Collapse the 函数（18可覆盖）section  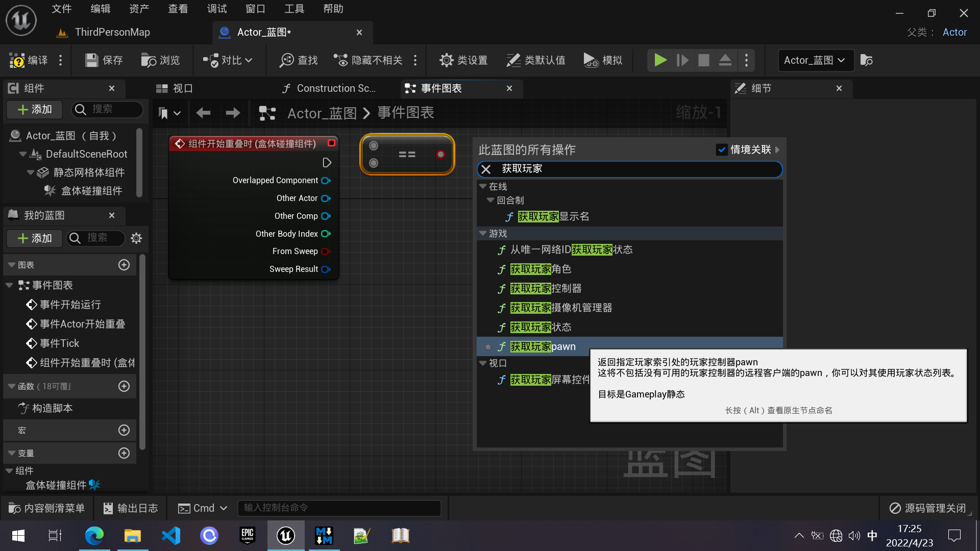(11, 386)
